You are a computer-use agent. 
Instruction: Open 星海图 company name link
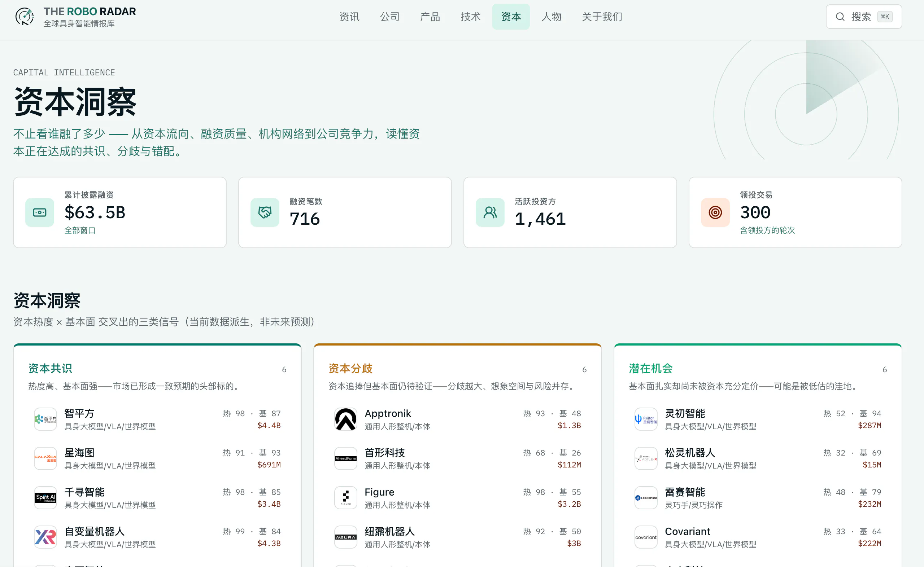[79, 453]
